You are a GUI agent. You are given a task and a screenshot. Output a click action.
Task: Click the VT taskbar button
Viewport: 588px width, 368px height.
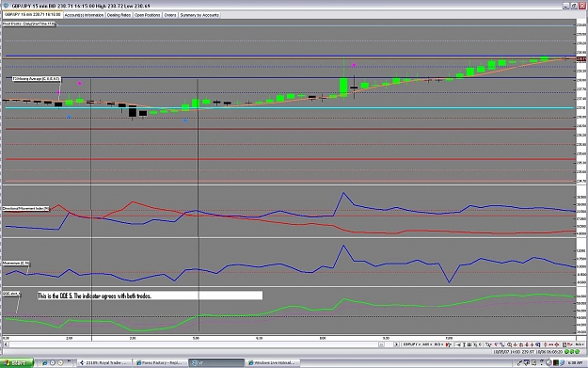[216, 362]
